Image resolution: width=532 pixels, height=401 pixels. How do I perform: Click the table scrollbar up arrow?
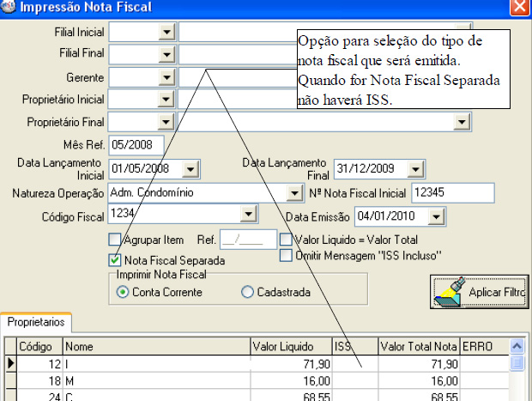[517, 346]
